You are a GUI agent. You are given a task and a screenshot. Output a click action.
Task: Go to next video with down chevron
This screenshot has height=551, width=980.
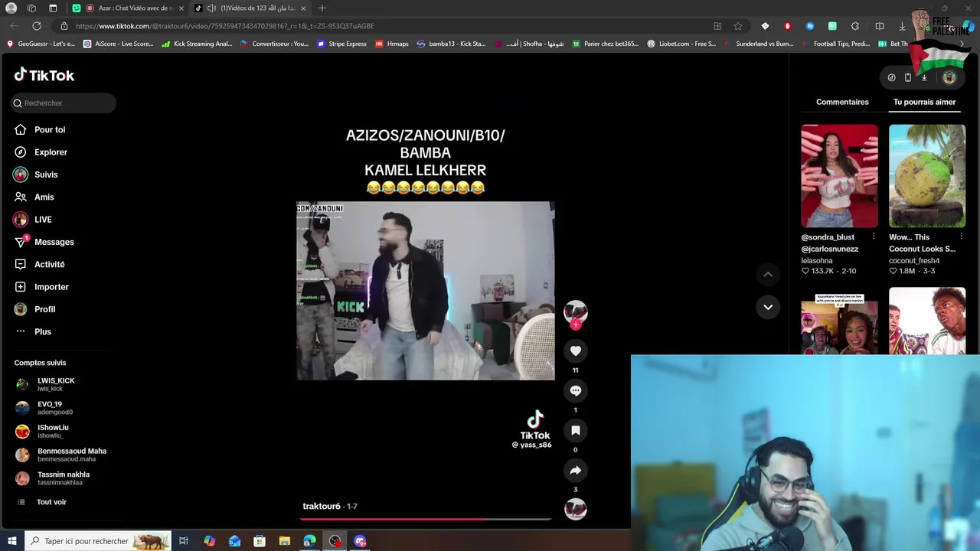point(768,307)
